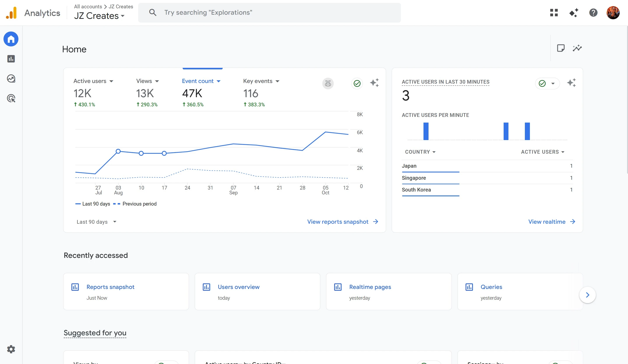Click the Google apps grid icon
628x364 pixels.
(x=554, y=12)
